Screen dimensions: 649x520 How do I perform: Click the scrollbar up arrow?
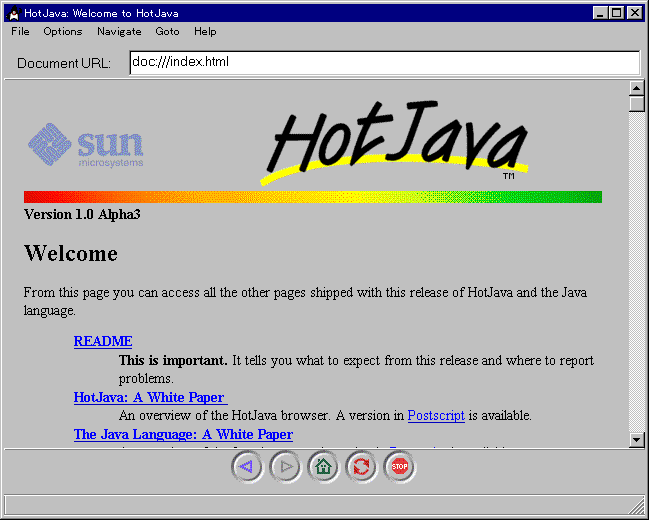pyautogui.click(x=636, y=88)
